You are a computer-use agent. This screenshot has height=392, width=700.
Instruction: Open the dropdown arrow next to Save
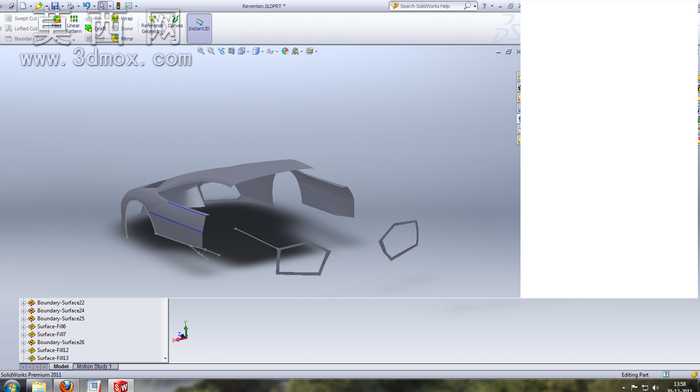[x=62, y=6]
